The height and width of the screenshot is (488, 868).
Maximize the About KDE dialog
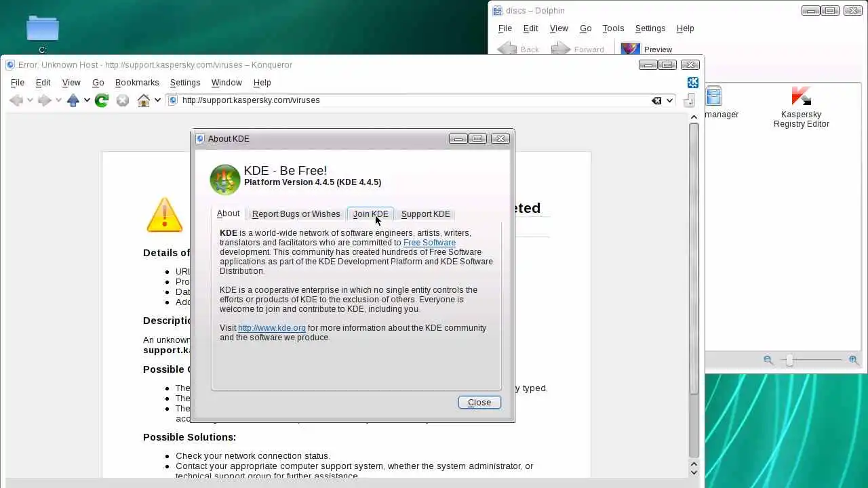coord(478,139)
